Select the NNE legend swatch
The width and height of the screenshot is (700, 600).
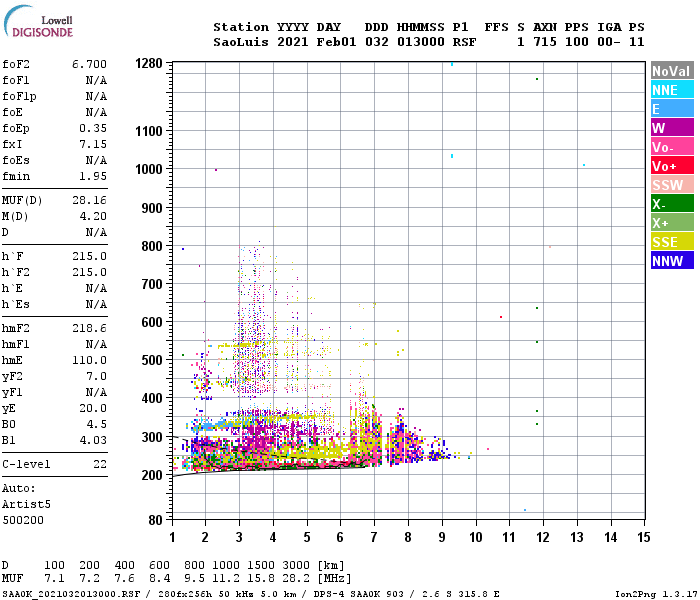point(672,90)
